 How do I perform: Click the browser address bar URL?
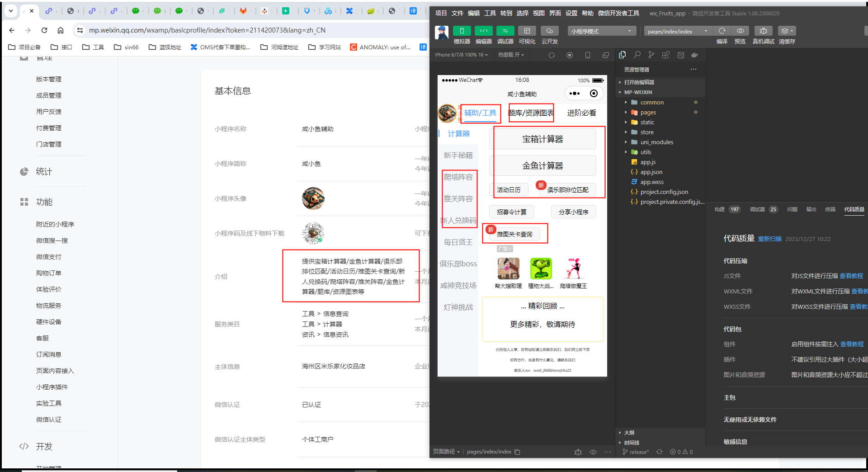207,30
